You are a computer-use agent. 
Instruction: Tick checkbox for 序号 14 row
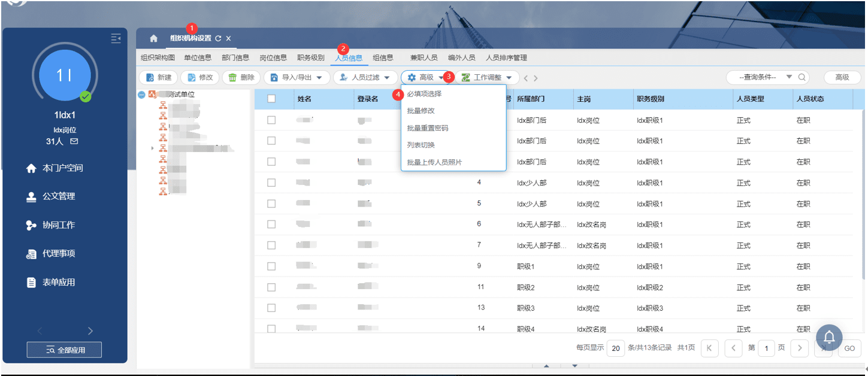[x=271, y=328]
